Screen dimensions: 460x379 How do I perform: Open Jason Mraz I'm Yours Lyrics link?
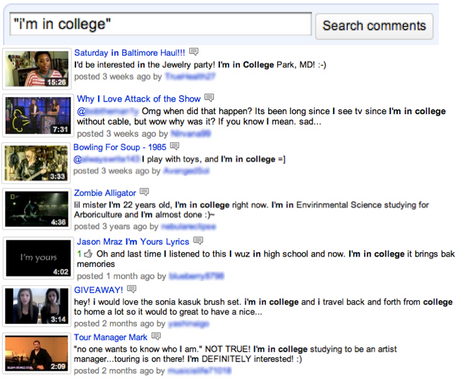coord(133,242)
